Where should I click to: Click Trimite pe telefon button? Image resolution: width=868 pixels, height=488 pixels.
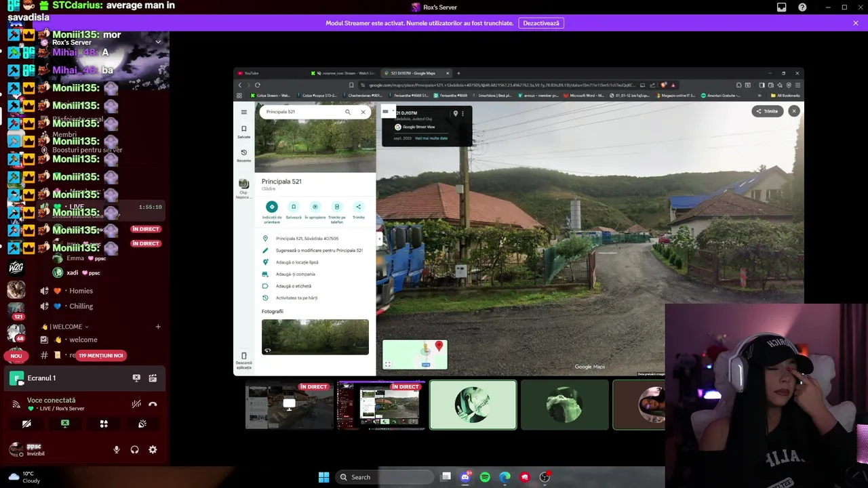point(337,212)
